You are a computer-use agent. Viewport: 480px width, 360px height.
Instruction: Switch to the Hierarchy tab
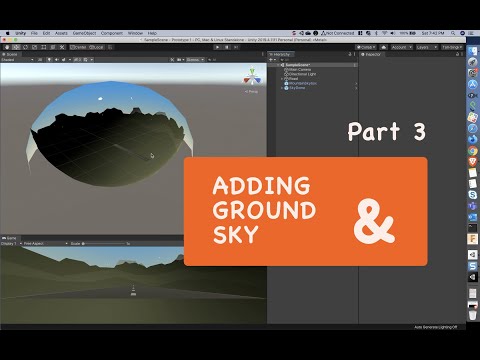(280, 54)
